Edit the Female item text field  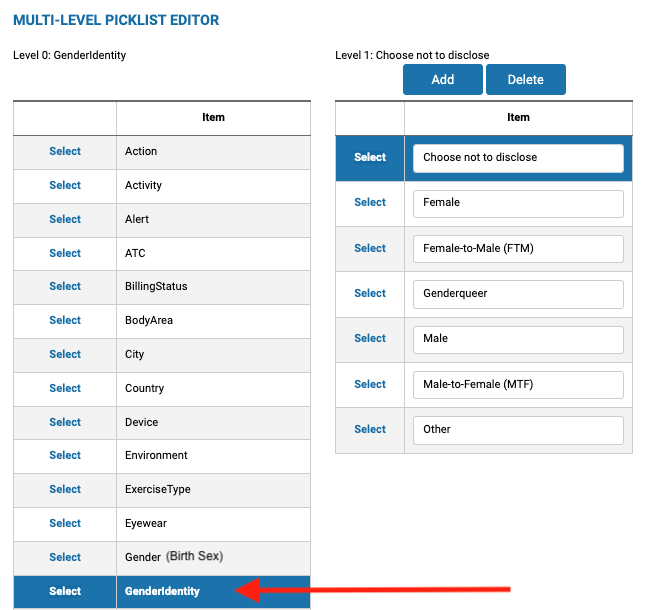pos(518,204)
